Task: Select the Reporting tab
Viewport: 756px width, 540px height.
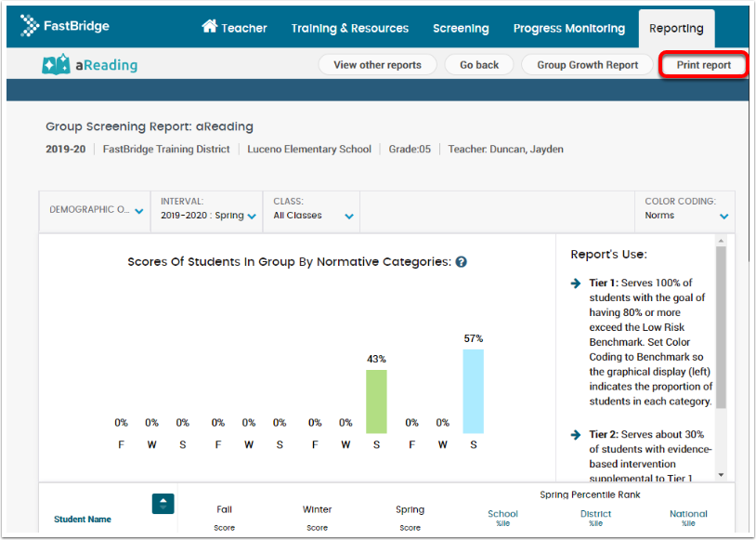Action: click(676, 29)
